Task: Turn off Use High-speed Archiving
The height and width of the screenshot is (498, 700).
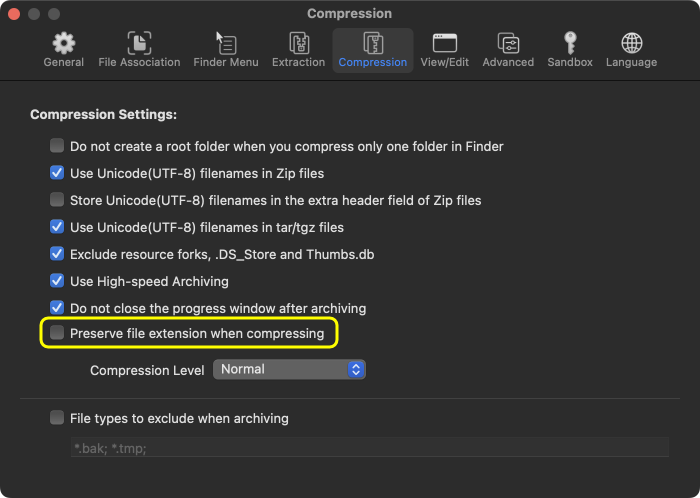Action: coord(57,281)
